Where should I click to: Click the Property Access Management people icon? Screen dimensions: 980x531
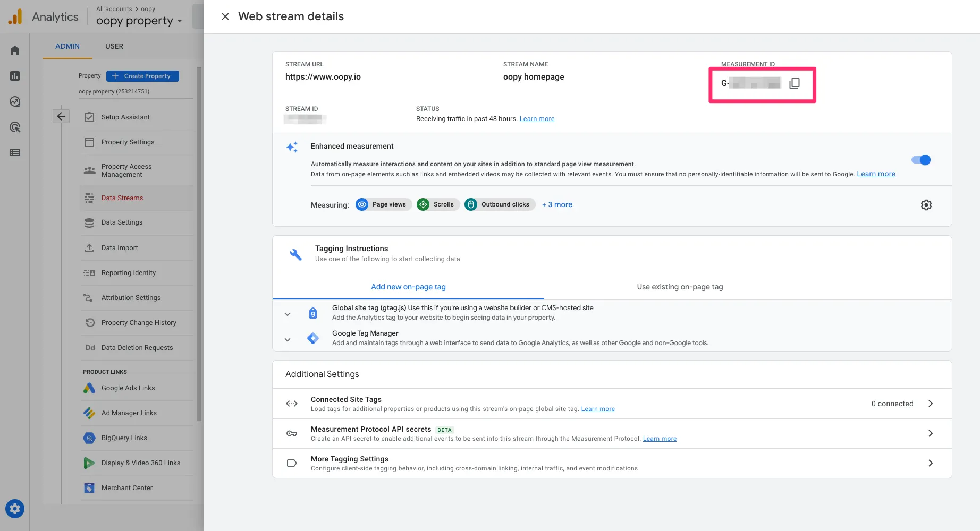pyautogui.click(x=89, y=170)
